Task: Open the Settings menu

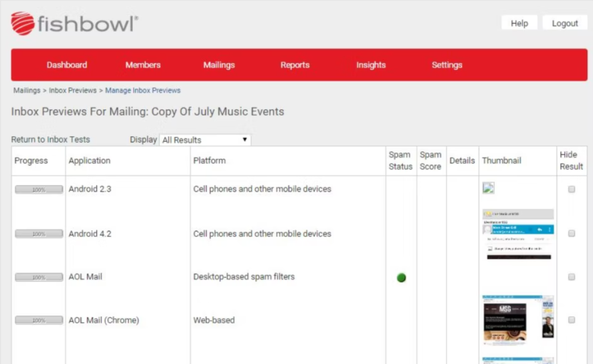Action: (x=447, y=65)
